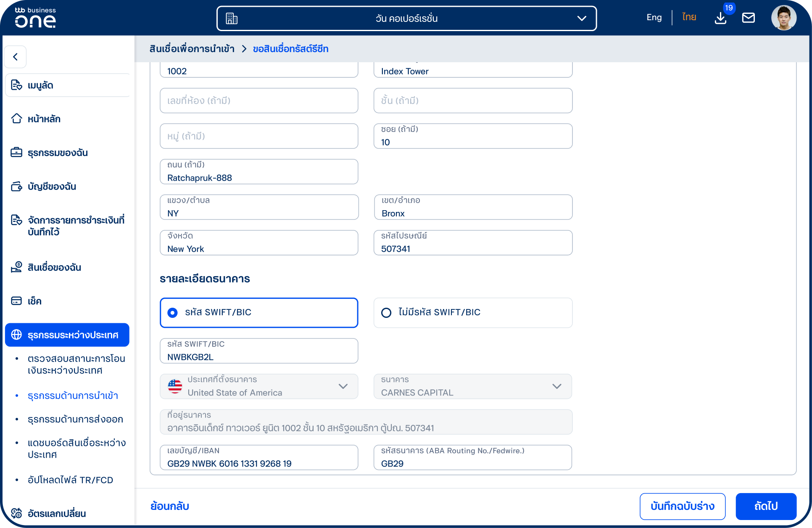Screen dimensions: 812x528
Task: Open ประเทศที่ตั้งธนาคาร country dropdown
Action: click(259, 386)
